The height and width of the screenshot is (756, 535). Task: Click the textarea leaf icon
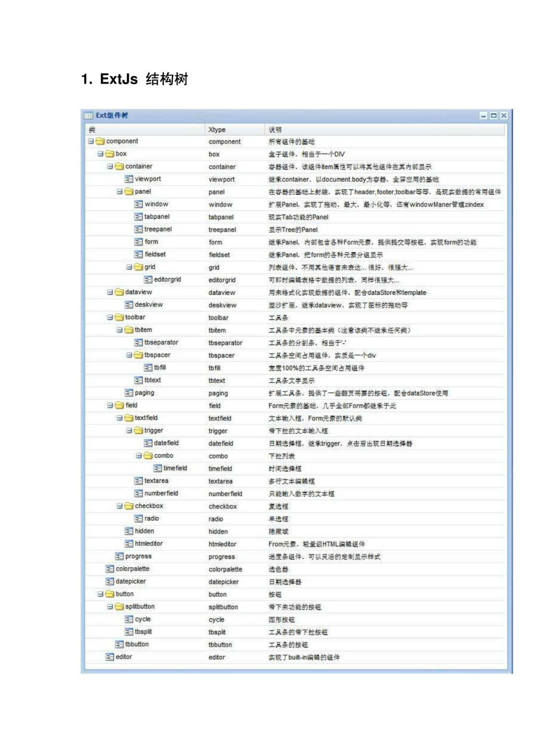(x=138, y=481)
